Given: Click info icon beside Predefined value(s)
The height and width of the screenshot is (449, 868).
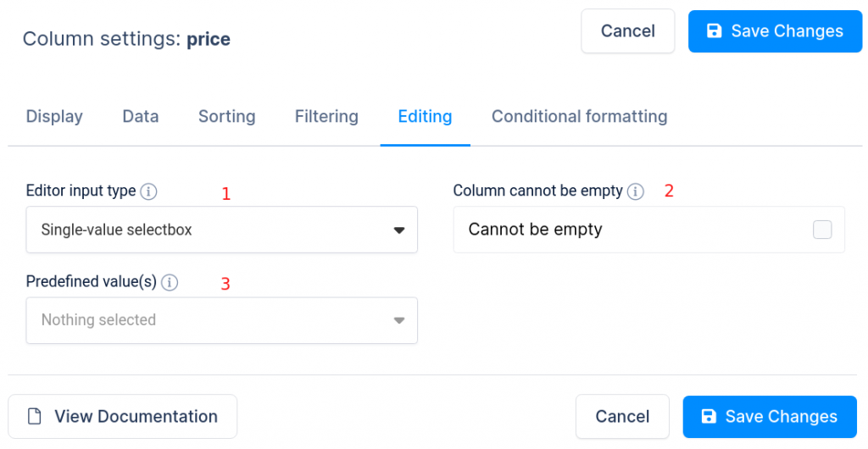Looking at the screenshot, I should click(170, 282).
